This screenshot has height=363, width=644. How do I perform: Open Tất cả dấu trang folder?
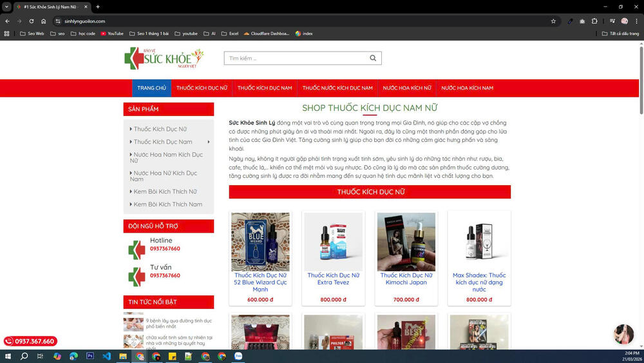620,34
